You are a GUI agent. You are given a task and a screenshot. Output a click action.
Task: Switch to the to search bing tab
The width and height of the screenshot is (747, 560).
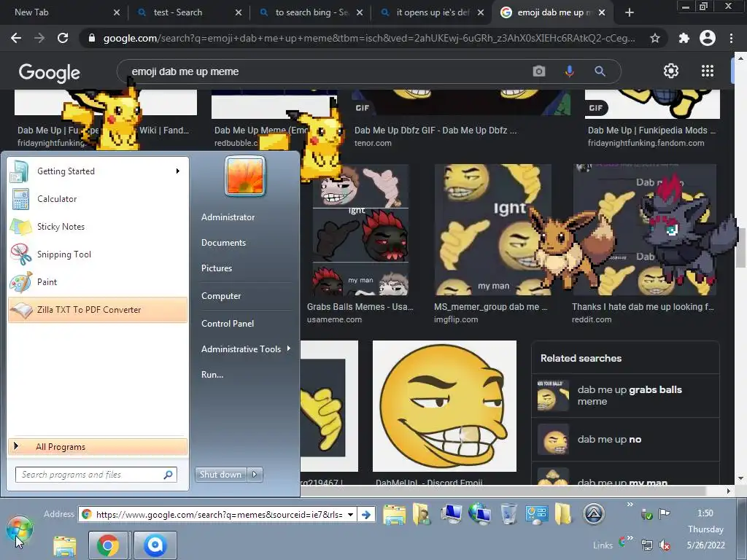tap(309, 12)
